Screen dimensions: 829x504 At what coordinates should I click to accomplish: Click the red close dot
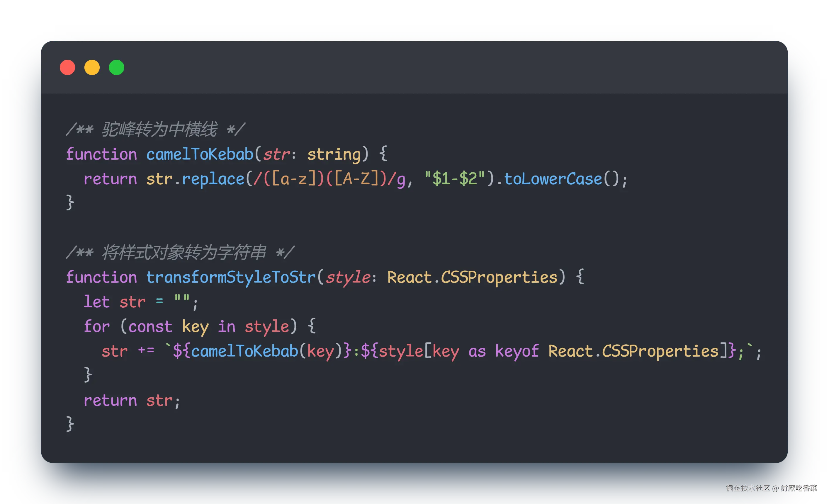[67, 67]
